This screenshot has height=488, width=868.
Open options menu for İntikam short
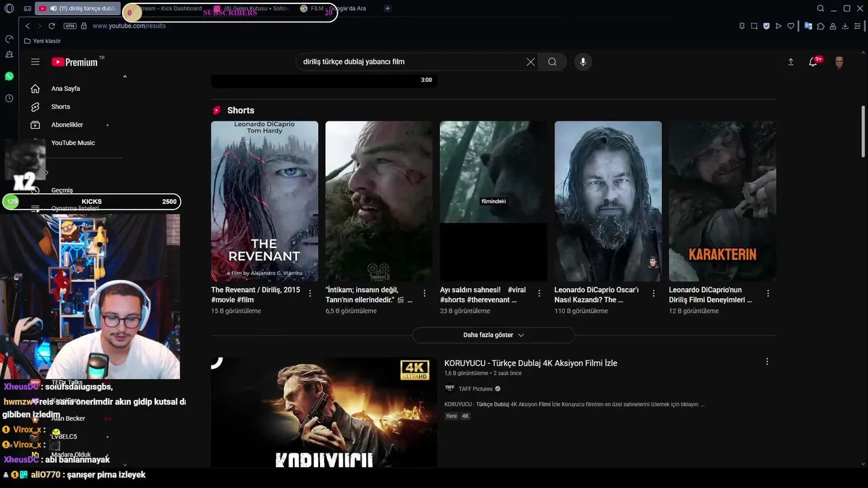coord(425,293)
